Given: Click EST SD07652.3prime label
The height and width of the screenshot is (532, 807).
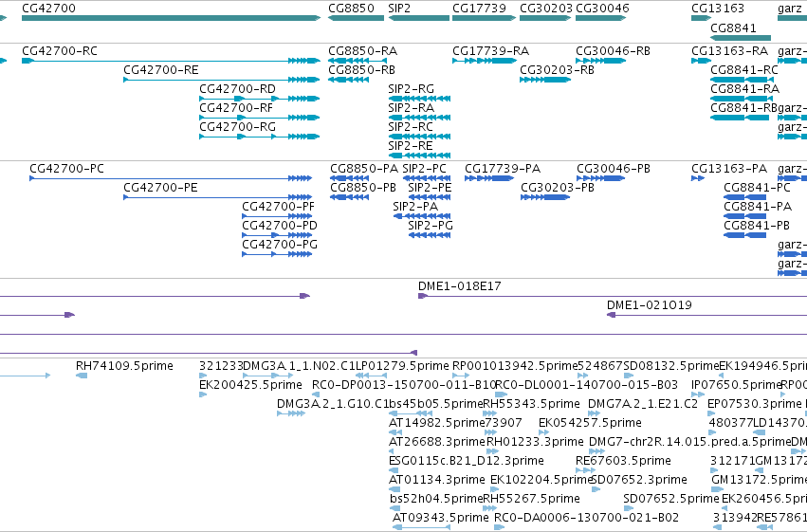Looking at the screenshot, I should click(638, 480).
